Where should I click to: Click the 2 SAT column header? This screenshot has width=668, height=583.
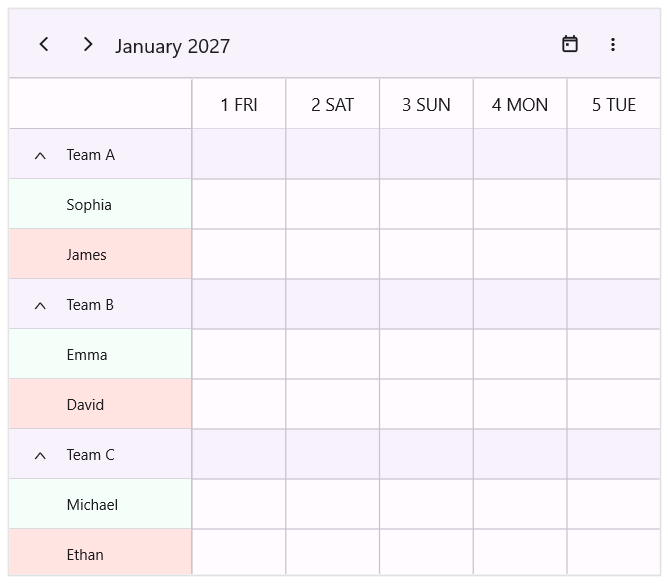pyautogui.click(x=333, y=104)
